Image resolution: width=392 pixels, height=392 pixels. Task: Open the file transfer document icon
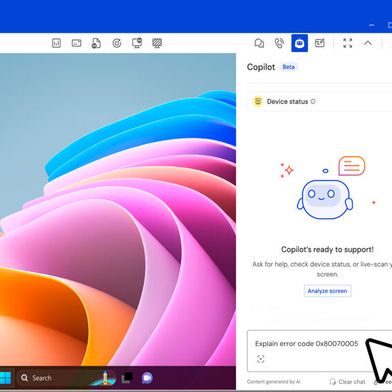(x=96, y=43)
